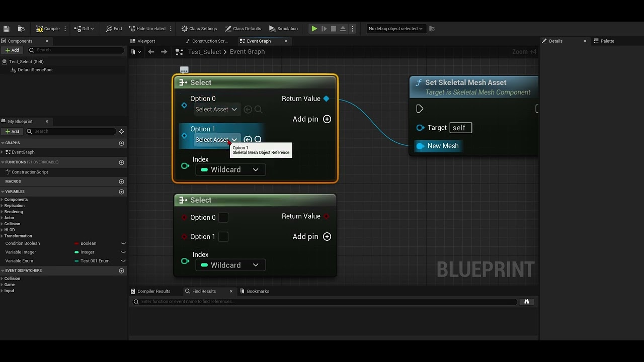This screenshot has width=644, height=362.
Task: Click the Browse to asset icon
Action: coord(21,29)
